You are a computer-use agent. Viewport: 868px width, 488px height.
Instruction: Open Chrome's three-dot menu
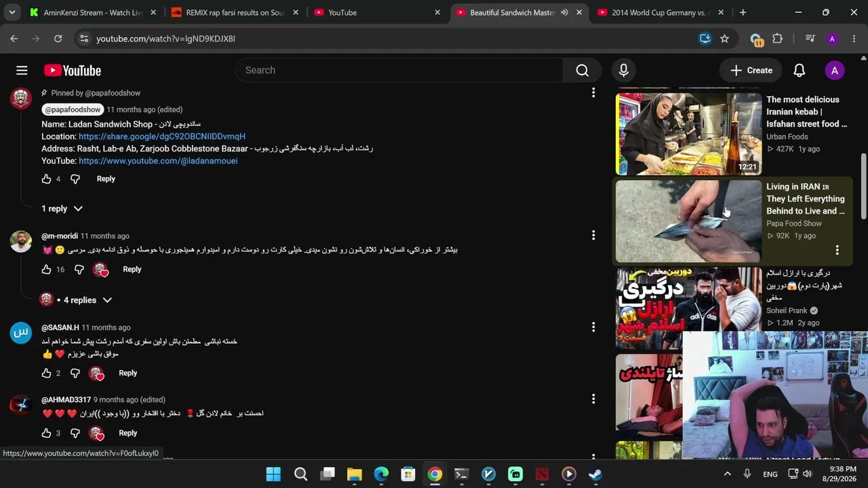(x=854, y=39)
